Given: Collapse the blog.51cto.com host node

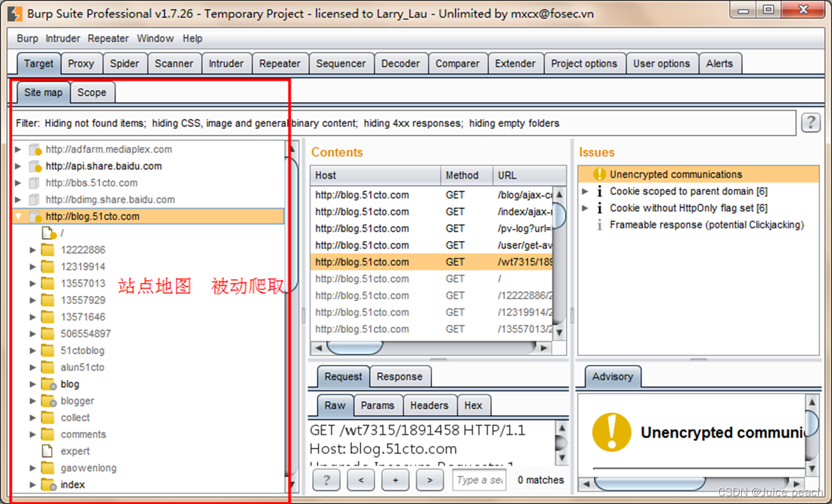Looking at the screenshot, I should click(19, 217).
